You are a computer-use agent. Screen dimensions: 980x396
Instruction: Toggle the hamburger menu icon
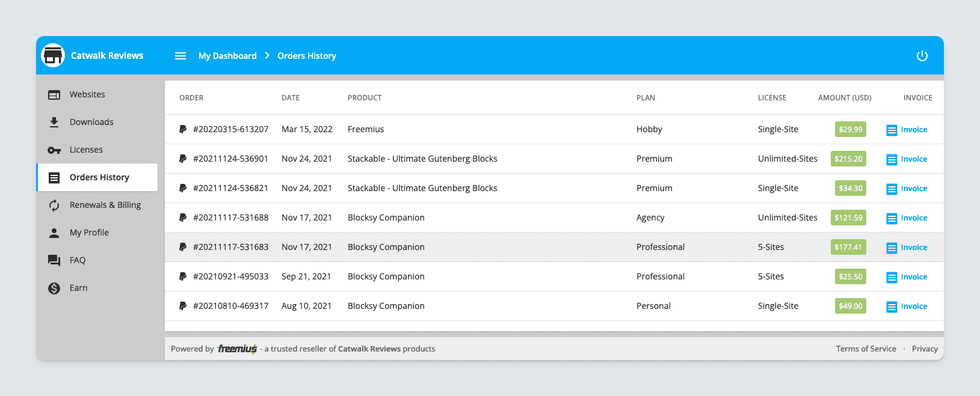click(x=180, y=56)
